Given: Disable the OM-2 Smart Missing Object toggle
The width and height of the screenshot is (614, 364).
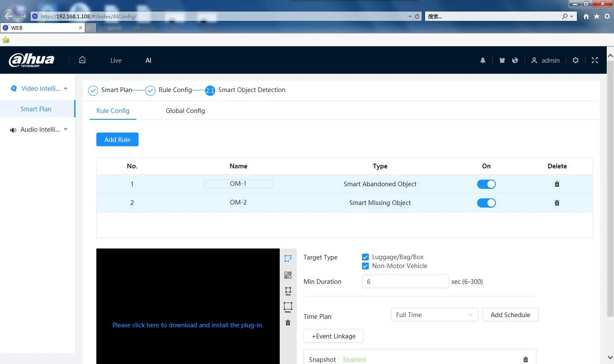Looking at the screenshot, I should point(486,203).
